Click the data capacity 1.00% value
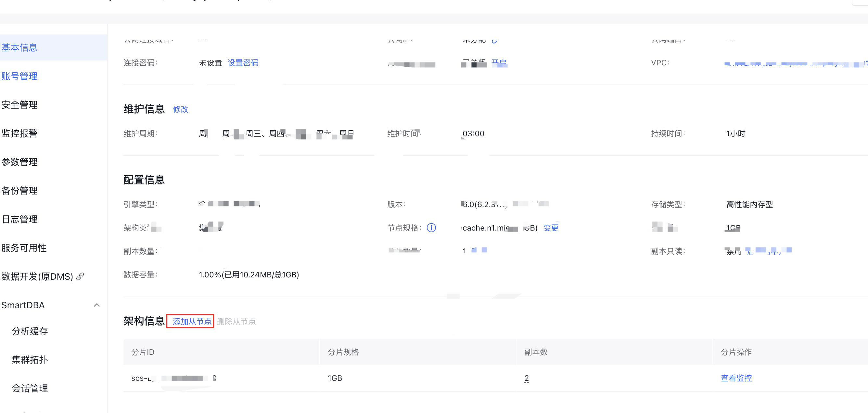868x413 pixels. tap(249, 275)
